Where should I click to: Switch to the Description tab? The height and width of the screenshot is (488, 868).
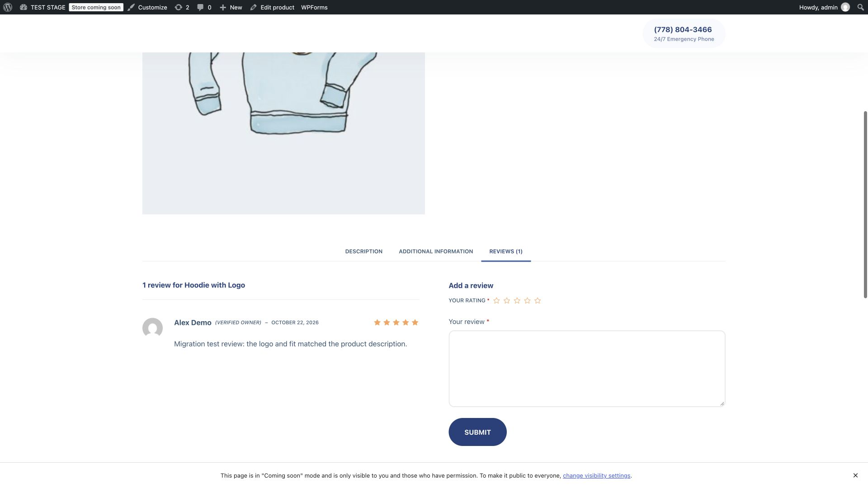pos(364,251)
